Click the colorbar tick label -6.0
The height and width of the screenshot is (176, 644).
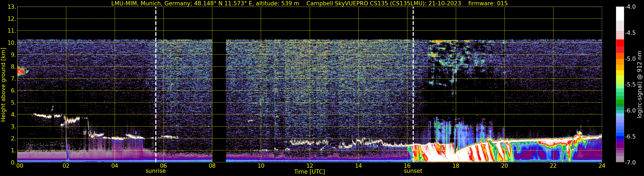[630, 111]
